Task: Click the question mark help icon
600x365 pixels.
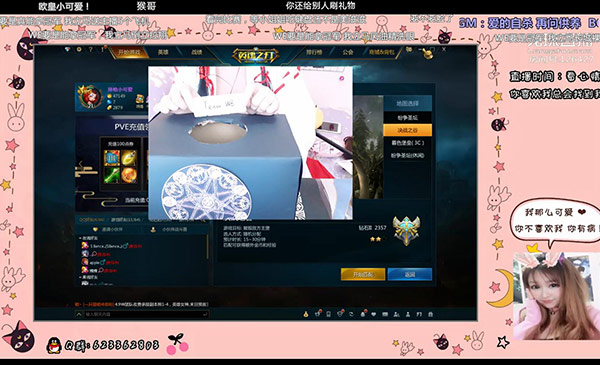Action: pos(91,49)
